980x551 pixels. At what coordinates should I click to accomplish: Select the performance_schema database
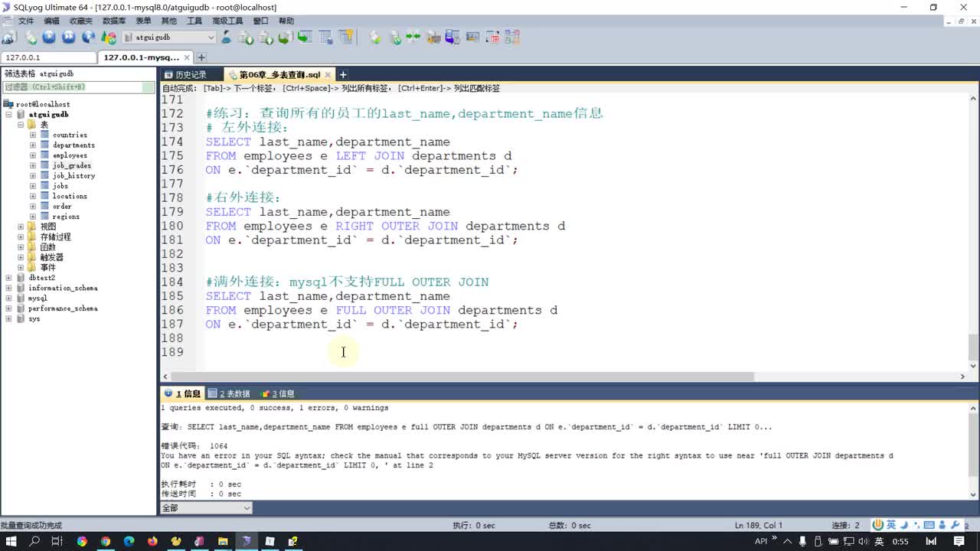tap(63, 308)
